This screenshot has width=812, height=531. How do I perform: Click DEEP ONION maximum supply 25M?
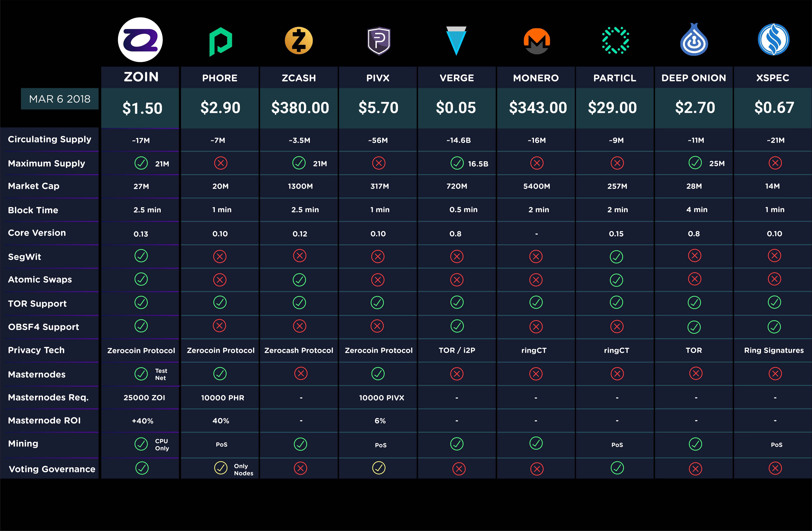[x=717, y=163]
